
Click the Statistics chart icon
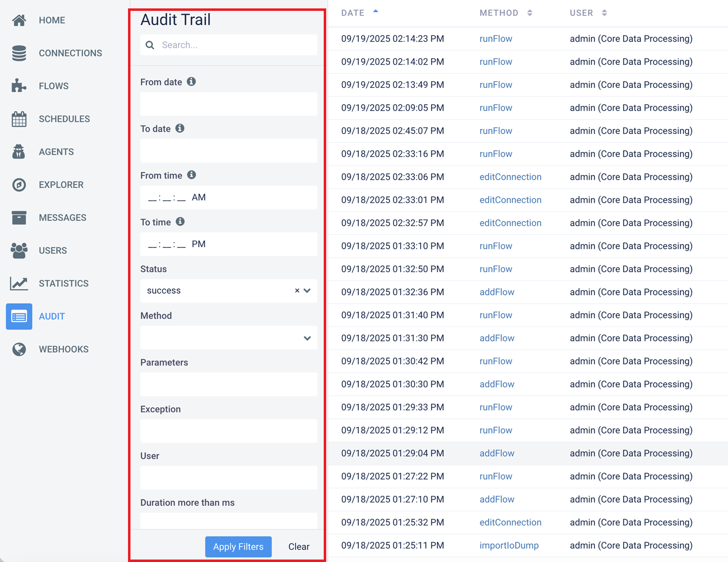click(x=19, y=283)
